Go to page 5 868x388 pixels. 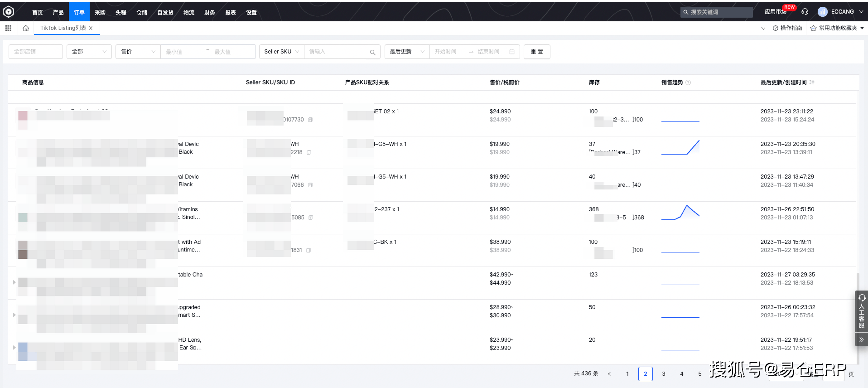pyautogui.click(x=700, y=374)
